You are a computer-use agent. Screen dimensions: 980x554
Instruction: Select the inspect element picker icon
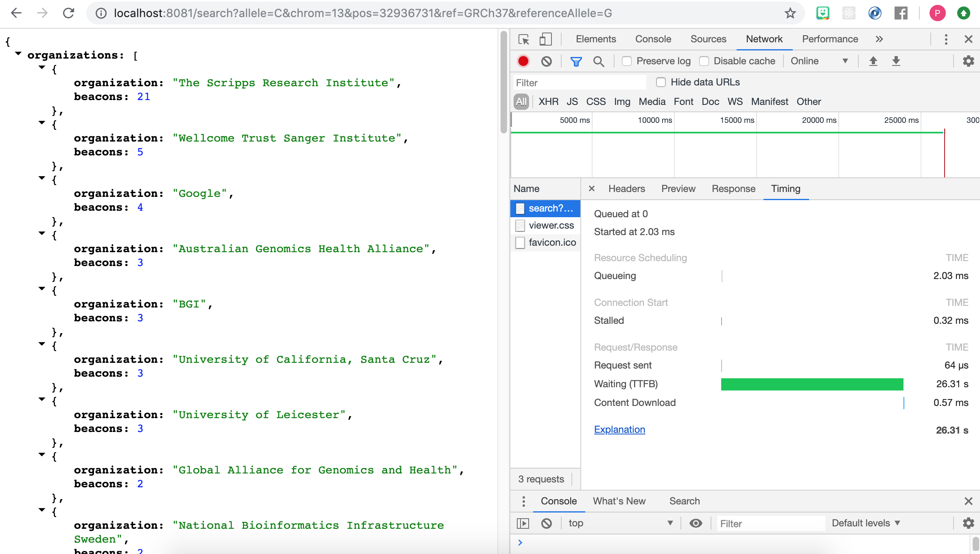click(x=524, y=39)
